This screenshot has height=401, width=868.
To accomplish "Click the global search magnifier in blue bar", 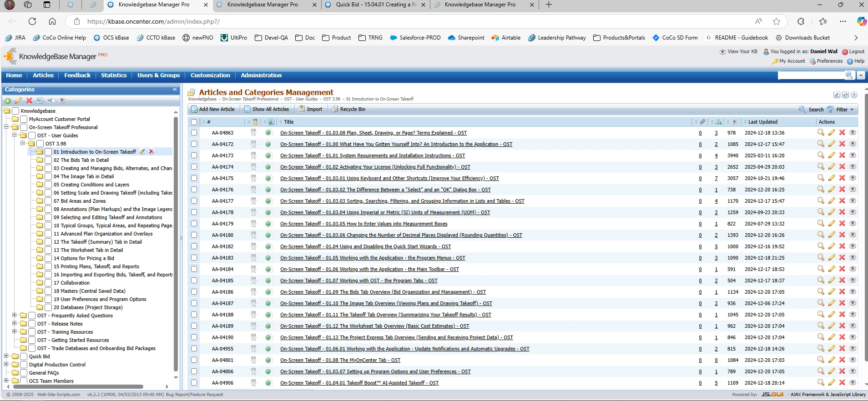I will (x=849, y=75).
